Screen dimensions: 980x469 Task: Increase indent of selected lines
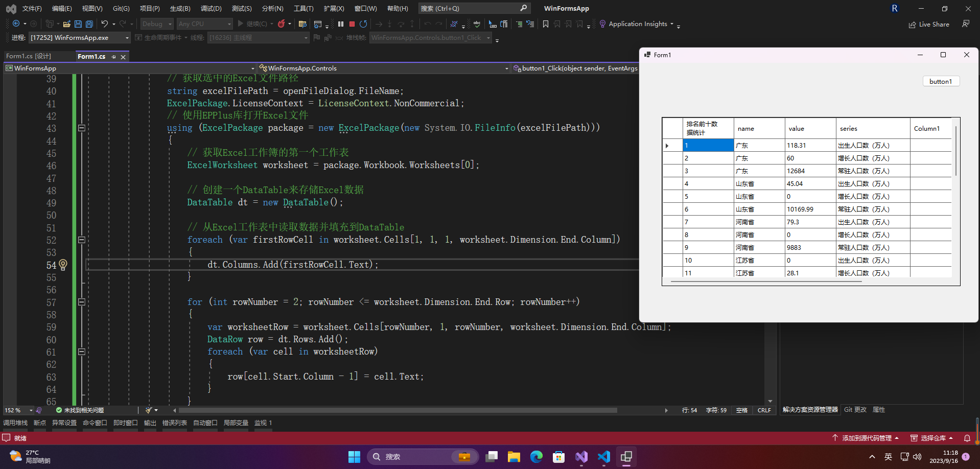[x=519, y=24]
